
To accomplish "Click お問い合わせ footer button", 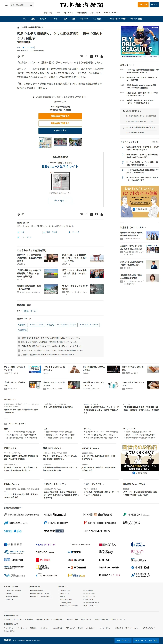I will coord(123,640).
